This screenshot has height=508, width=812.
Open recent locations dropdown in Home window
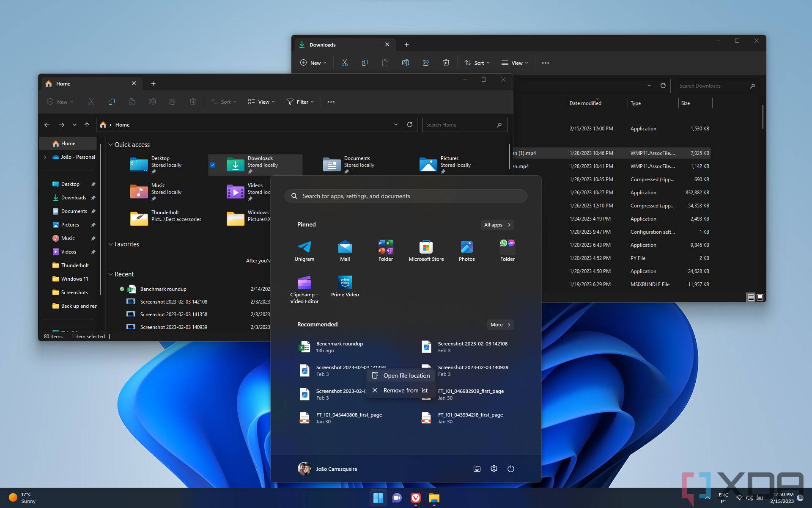pyautogui.click(x=74, y=124)
